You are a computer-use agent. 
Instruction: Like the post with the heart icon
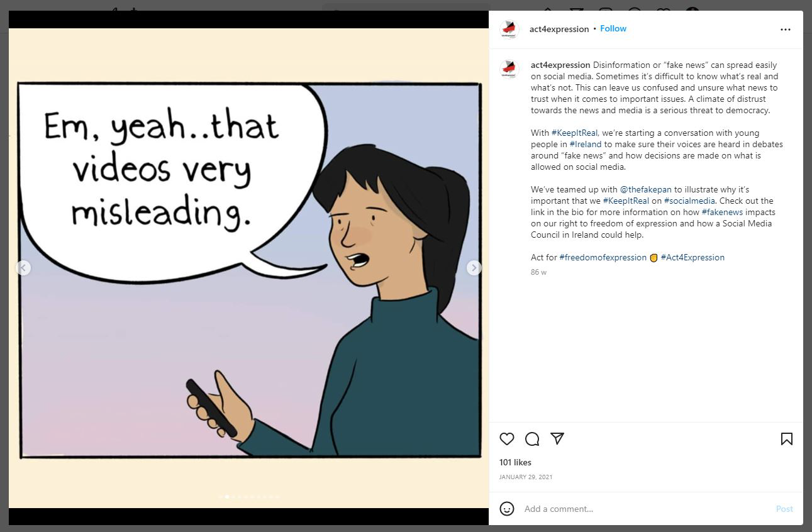[507, 439]
